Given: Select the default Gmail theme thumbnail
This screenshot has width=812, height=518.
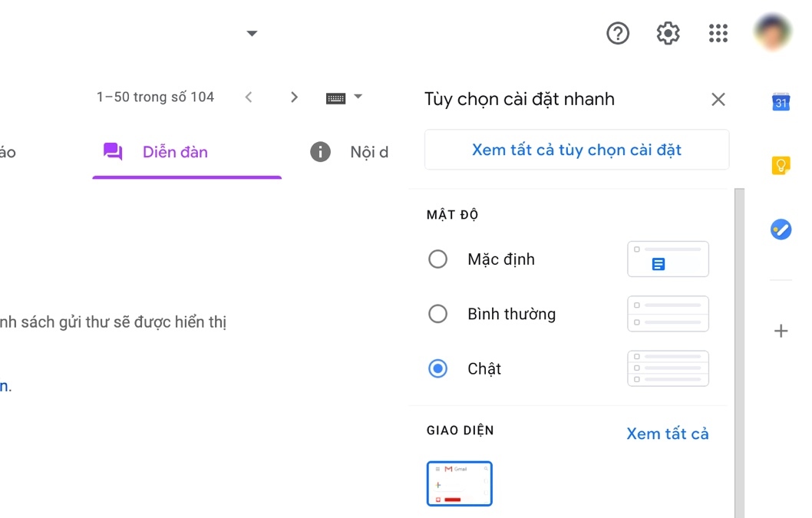Looking at the screenshot, I should (x=459, y=483).
